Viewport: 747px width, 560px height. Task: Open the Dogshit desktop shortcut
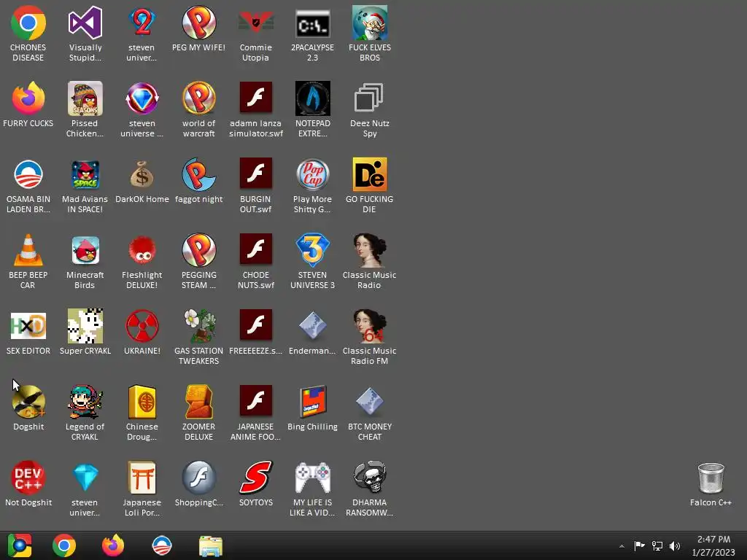pyautogui.click(x=28, y=408)
